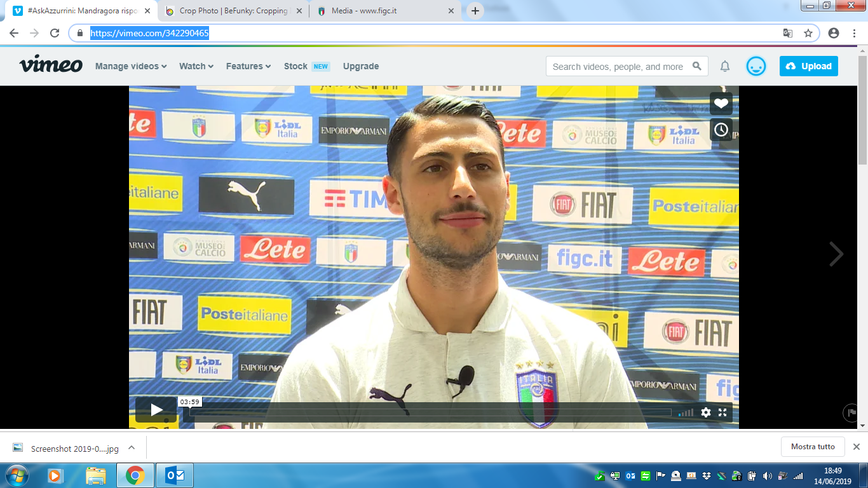Open notifications with the bell icon
Viewport: 868px width, 488px height.
click(724, 65)
